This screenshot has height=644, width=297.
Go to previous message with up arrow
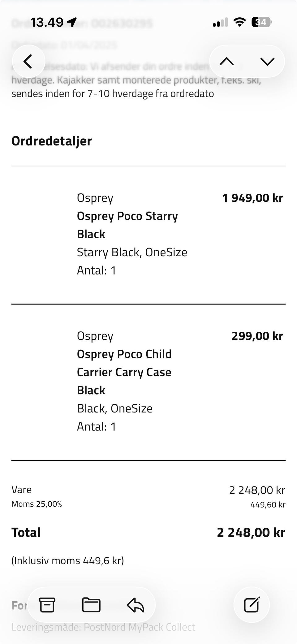click(226, 61)
